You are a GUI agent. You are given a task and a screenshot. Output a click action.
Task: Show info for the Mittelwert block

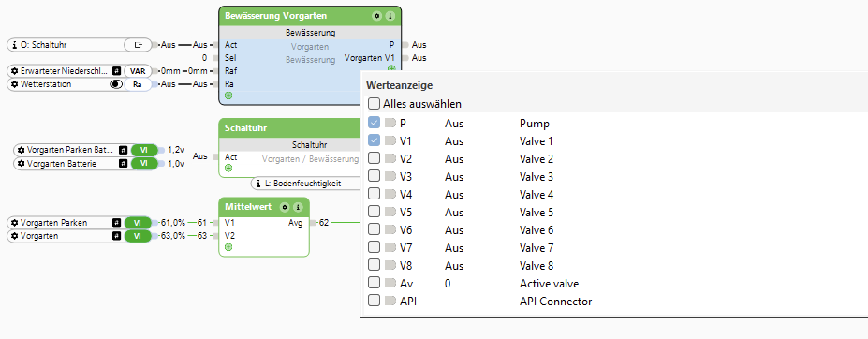298,207
